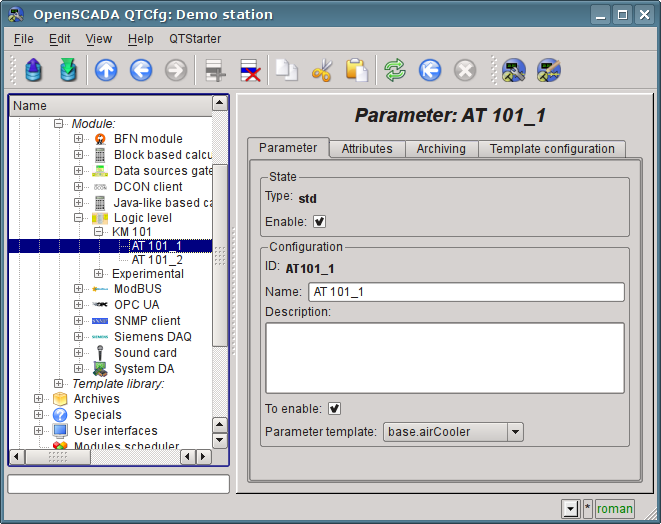The width and height of the screenshot is (661, 524).
Task: Switch to the Attributes tab
Action: pyautogui.click(x=367, y=149)
